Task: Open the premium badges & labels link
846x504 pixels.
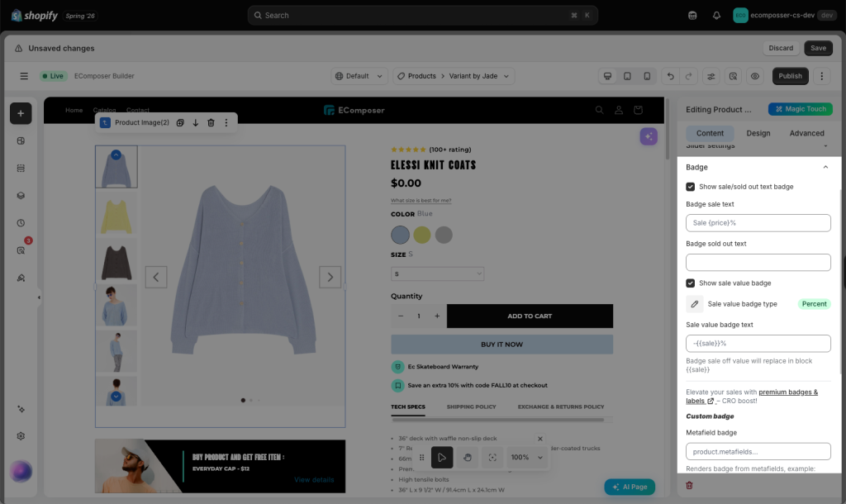Action: pos(752,397)
